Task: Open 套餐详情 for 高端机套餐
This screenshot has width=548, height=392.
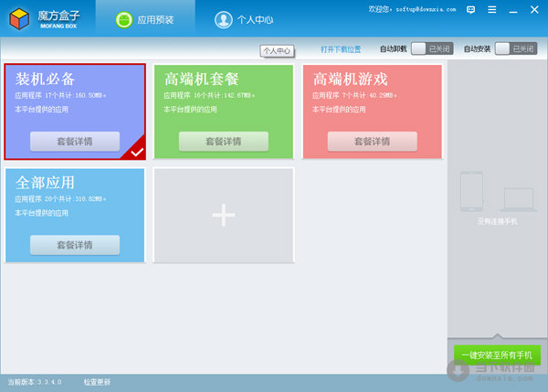Action: pyautogui.click(x=224, y=142)
